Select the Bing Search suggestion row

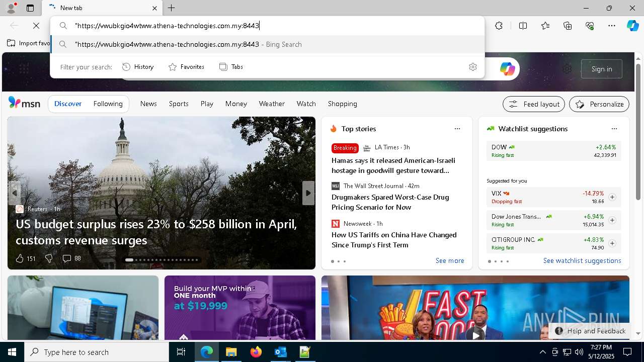click(267, 44)
